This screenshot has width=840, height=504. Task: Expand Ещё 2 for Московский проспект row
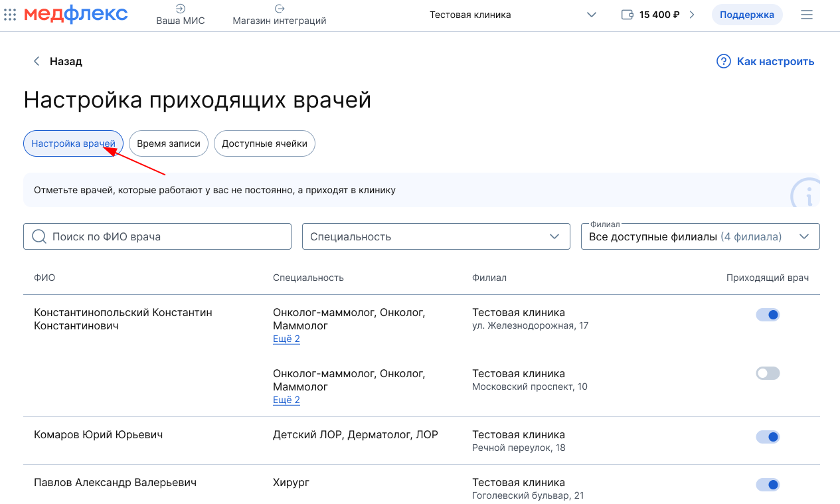click(x=286, y=400)
